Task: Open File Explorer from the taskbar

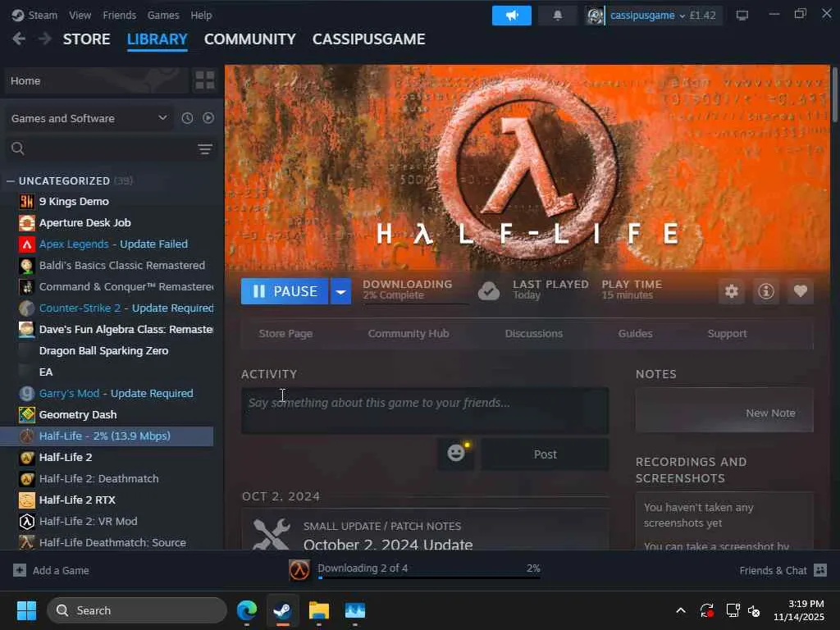Action: tap(319, 610)
